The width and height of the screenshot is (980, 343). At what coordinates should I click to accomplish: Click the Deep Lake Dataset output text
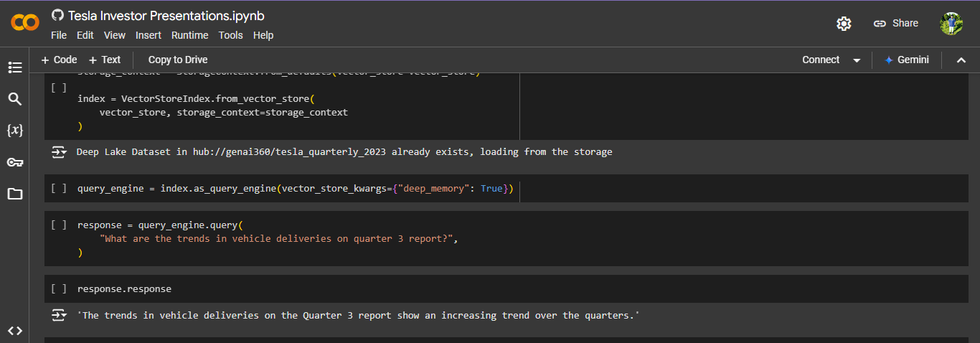click(x=344, y=152)
